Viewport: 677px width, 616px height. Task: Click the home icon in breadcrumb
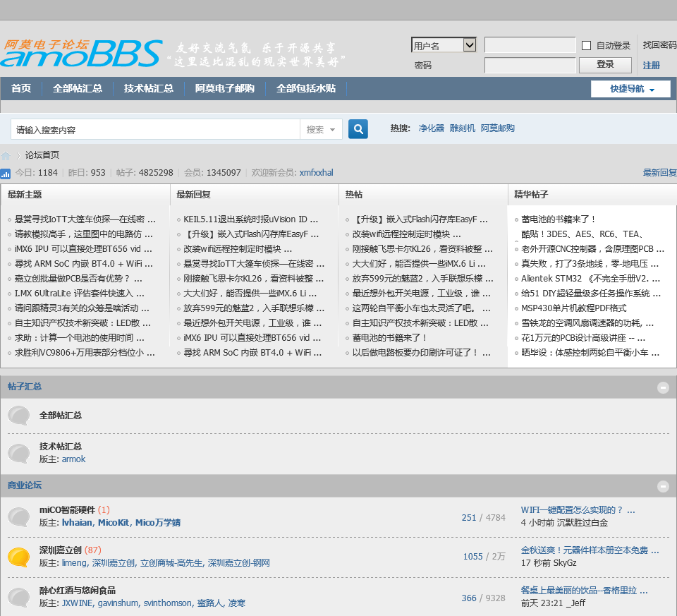coord(6,155)
